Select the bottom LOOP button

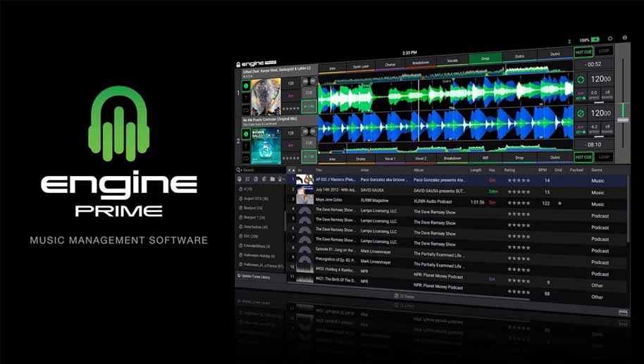coord(603,157)
